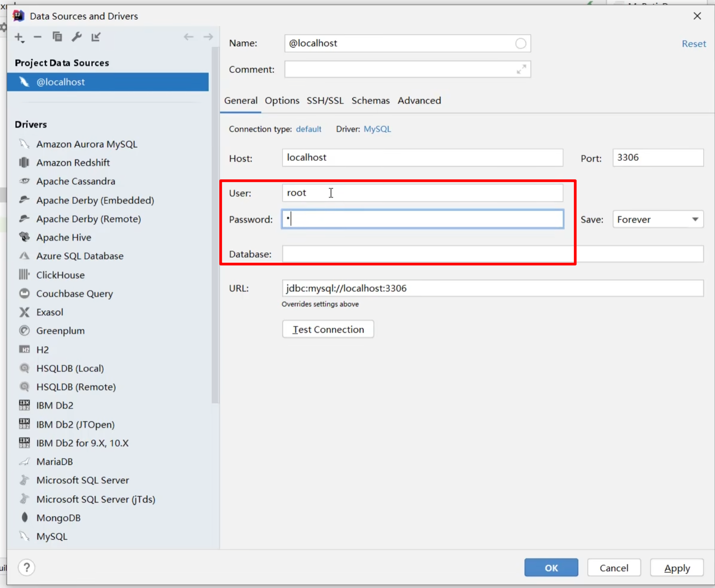Confirm with the OK button
The height and width of the screenshot is (588, 715).
[551, 568]
